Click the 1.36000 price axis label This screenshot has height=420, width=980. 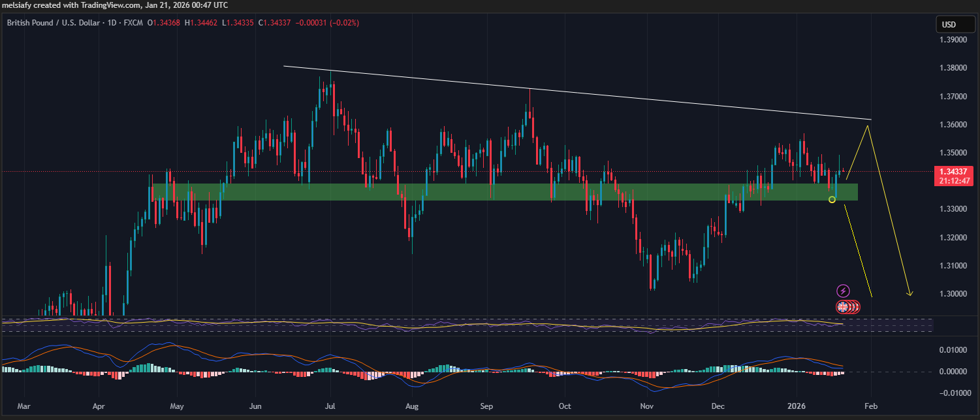(953, 125)
